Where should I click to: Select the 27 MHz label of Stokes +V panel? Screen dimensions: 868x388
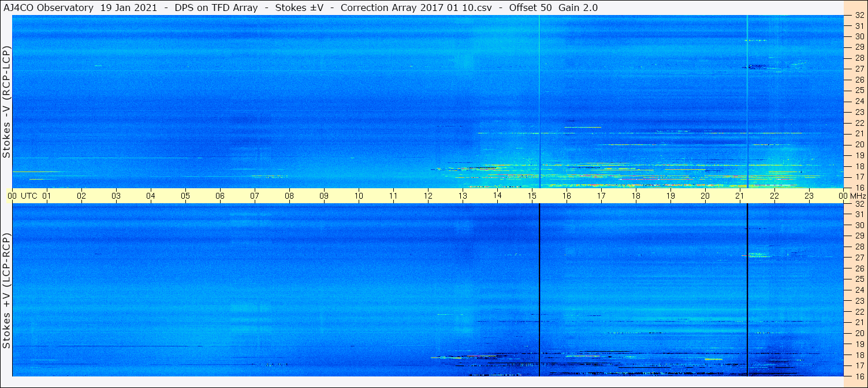click(x=859, y=258)
